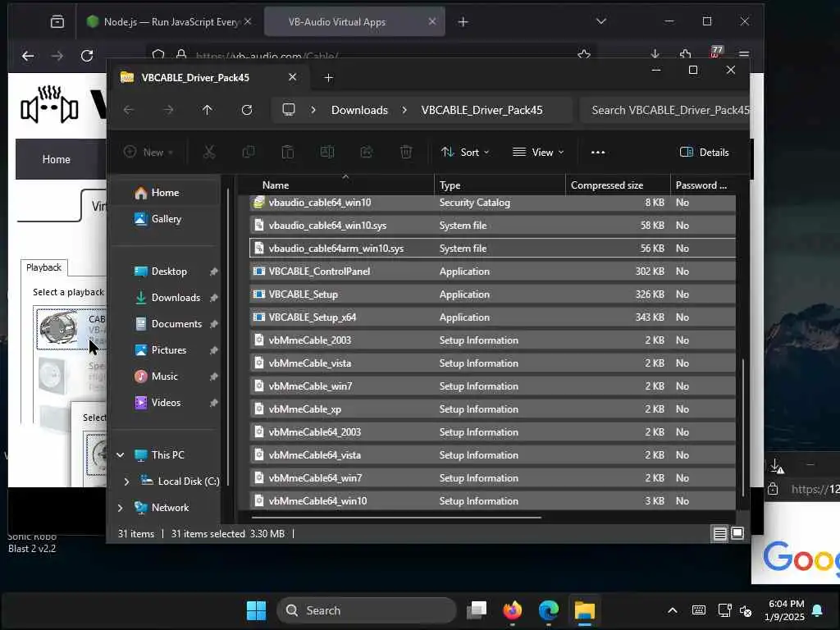Click the file list vertical scrollbar
This screenshot has width=840, height=630.
point(743,427)
